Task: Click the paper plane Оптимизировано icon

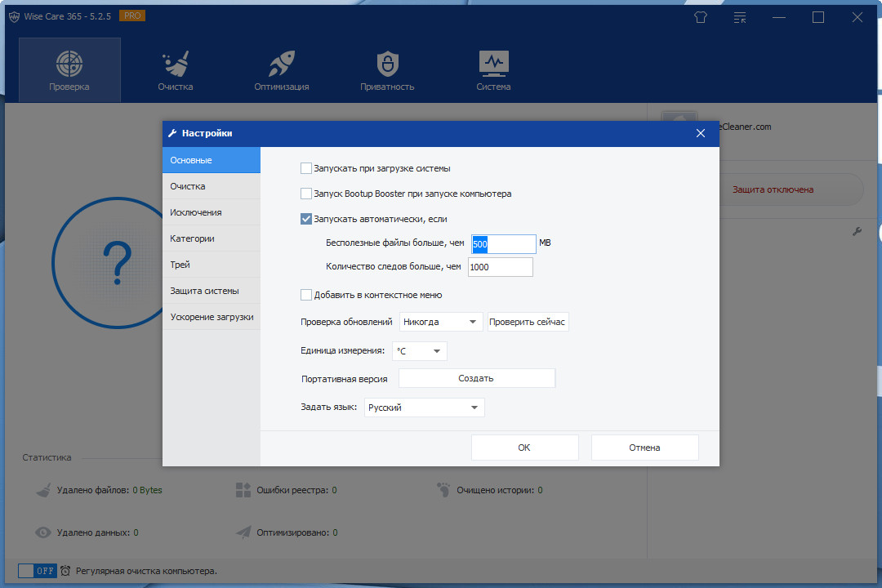Action: pyautogui.click(x=243, y=532)
